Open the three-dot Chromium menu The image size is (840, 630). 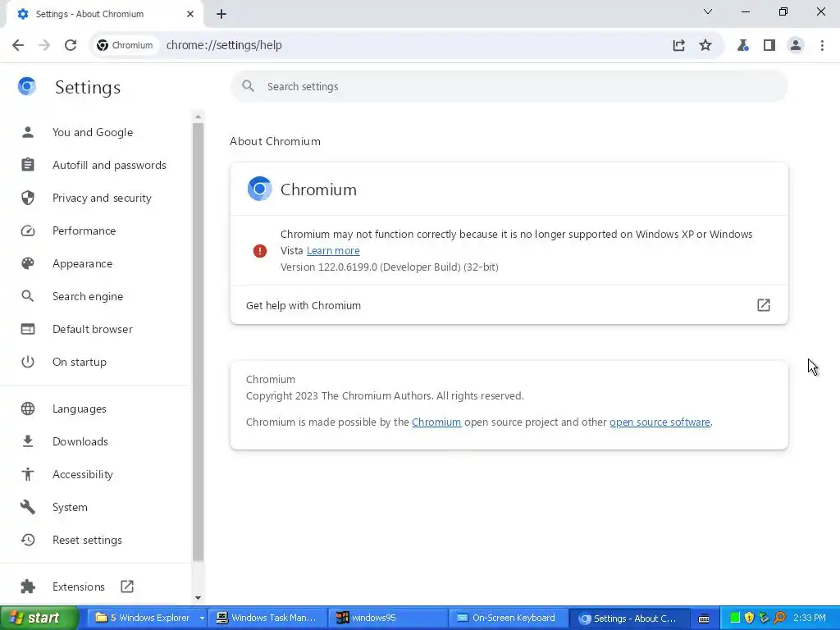[x=822, y=45]
